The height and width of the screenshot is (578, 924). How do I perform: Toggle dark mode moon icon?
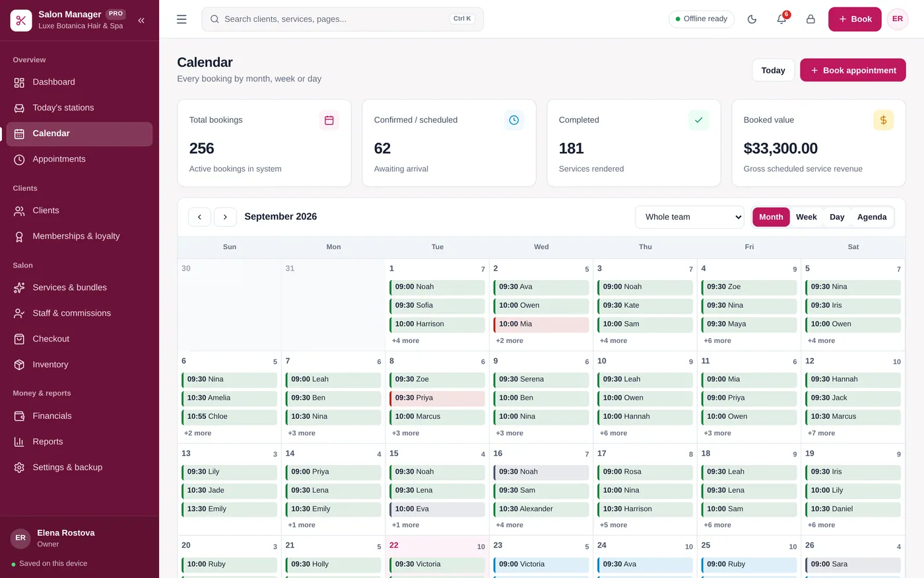click(752, 19)
